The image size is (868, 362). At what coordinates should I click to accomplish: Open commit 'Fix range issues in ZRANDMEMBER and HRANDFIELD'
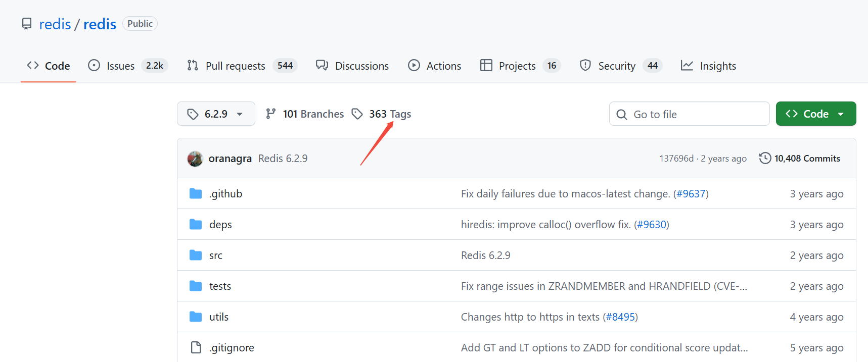604,286
